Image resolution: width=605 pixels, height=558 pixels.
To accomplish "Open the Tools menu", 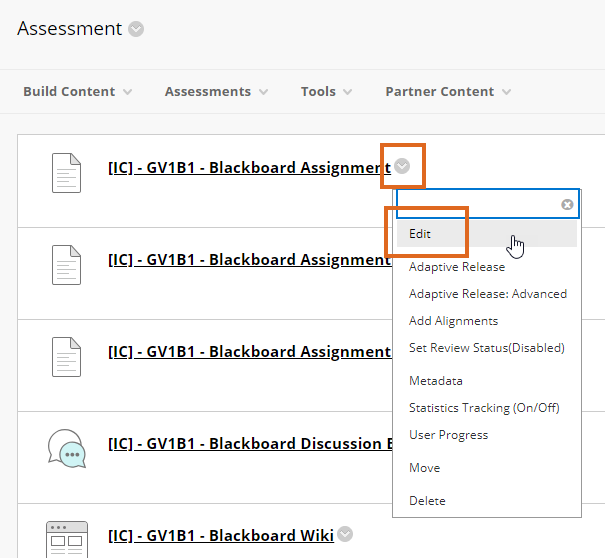I will point(326,91).
